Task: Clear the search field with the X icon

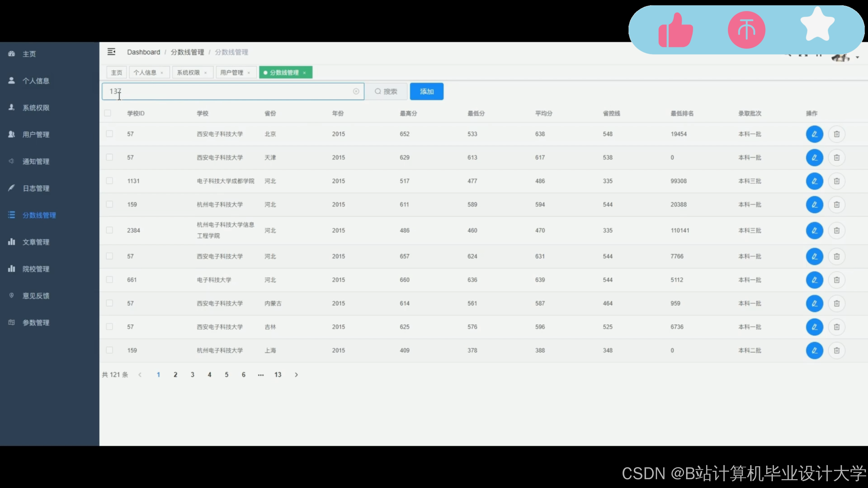Action: [356, 91]
